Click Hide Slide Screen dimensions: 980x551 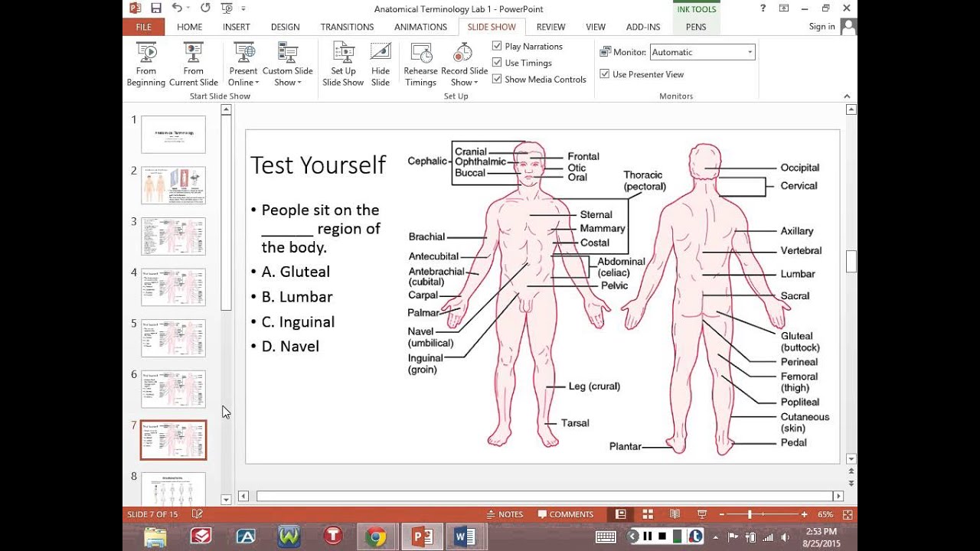point(381,64)
